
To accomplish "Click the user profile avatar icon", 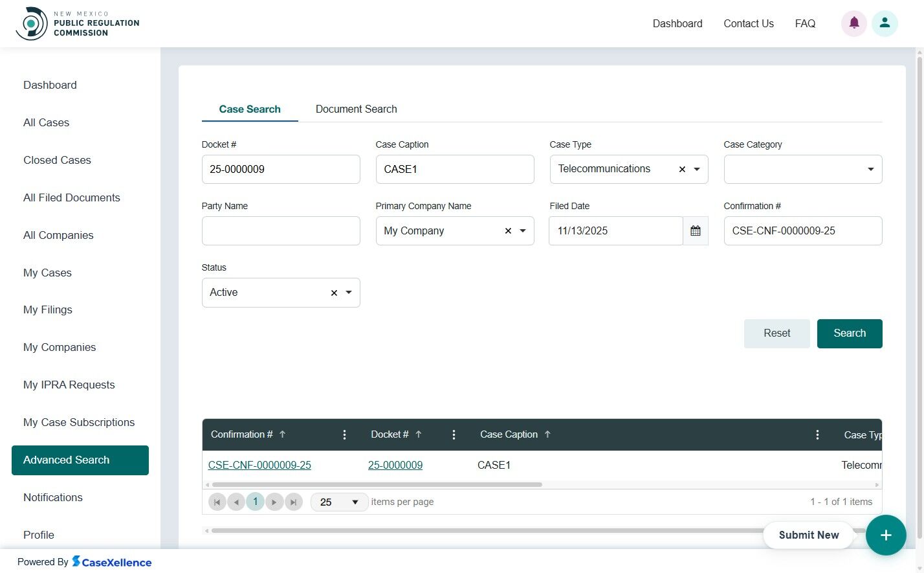I will click(x=885, y=23).
